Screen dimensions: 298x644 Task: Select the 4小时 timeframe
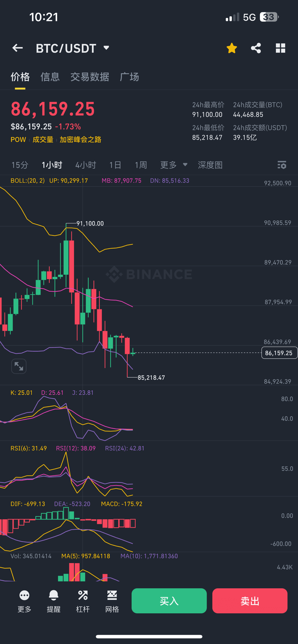point(86,165)
